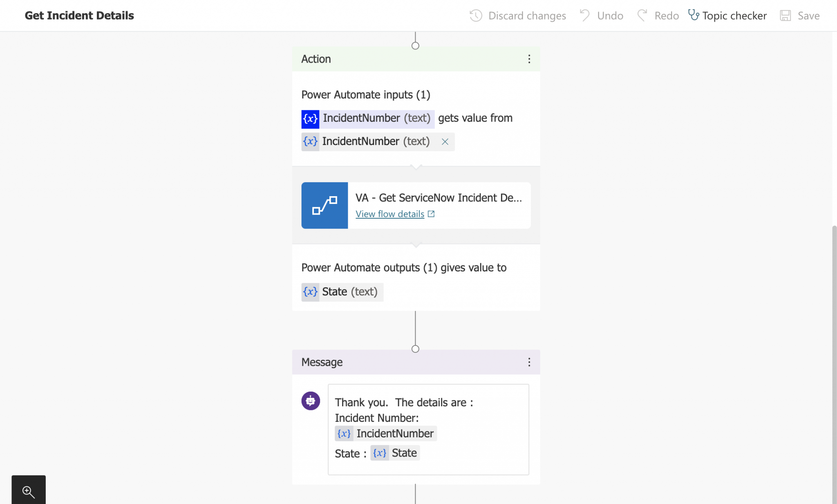Open the Action node options menu

tap(529, 59)
